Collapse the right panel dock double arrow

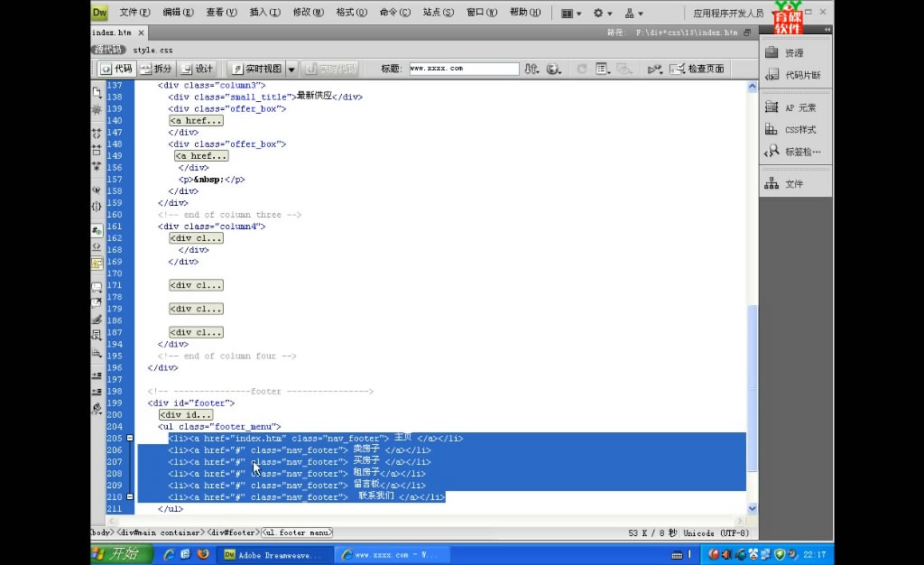(x=827, y=30)
